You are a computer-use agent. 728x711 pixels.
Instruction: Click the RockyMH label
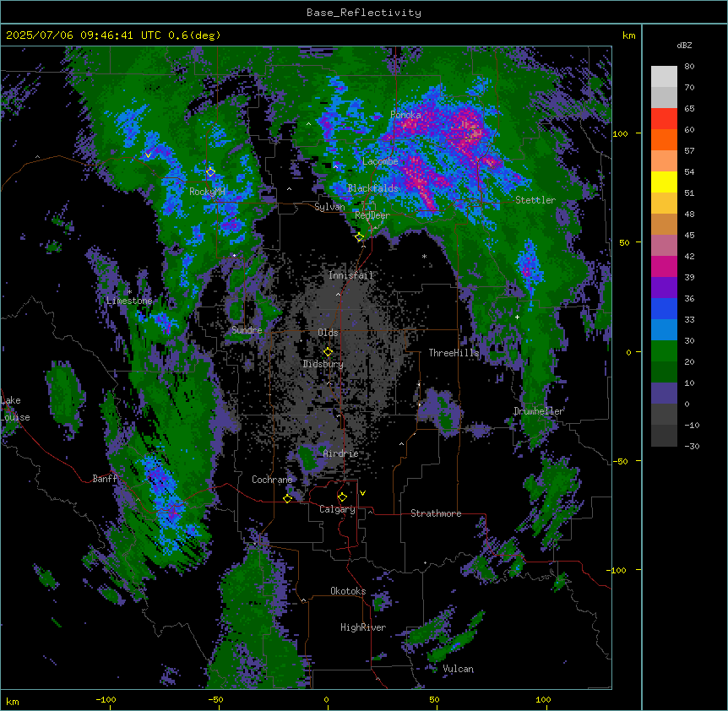(207, 192)
